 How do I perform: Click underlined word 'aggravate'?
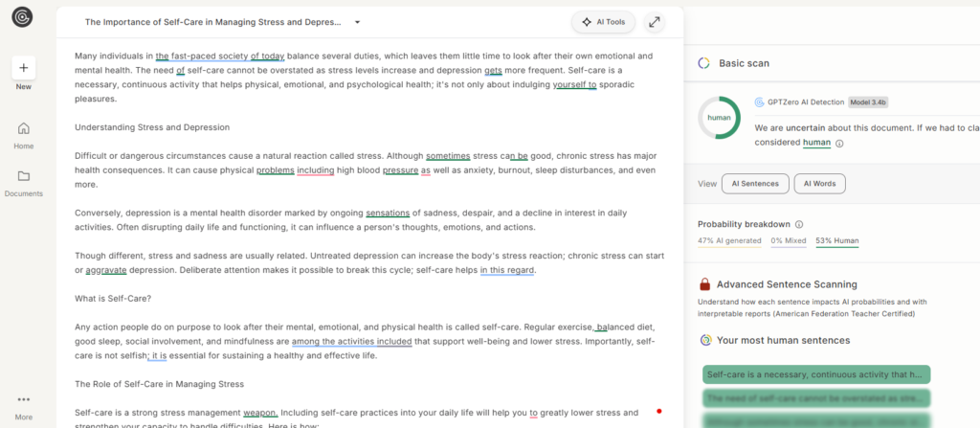(106, 270)
